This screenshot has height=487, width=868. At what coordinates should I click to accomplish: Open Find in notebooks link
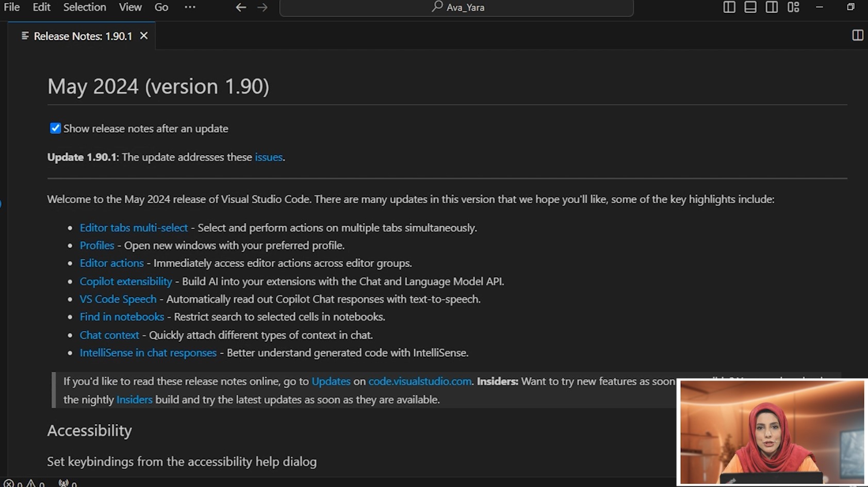[122, 316]
